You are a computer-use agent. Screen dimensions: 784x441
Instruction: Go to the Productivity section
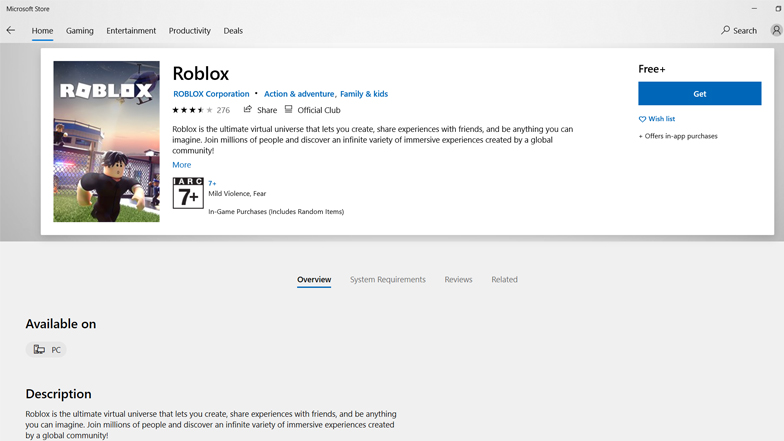click(x=190, y=30)
